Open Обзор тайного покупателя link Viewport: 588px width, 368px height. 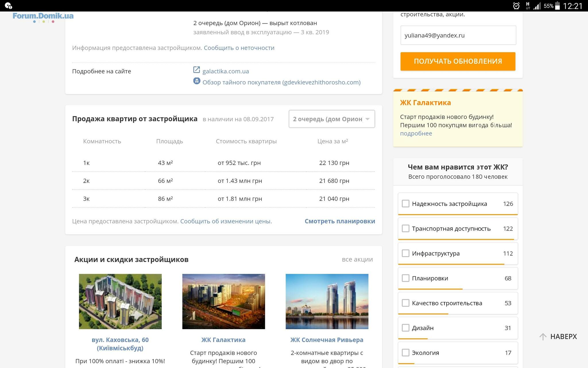[x=281, y=82]
